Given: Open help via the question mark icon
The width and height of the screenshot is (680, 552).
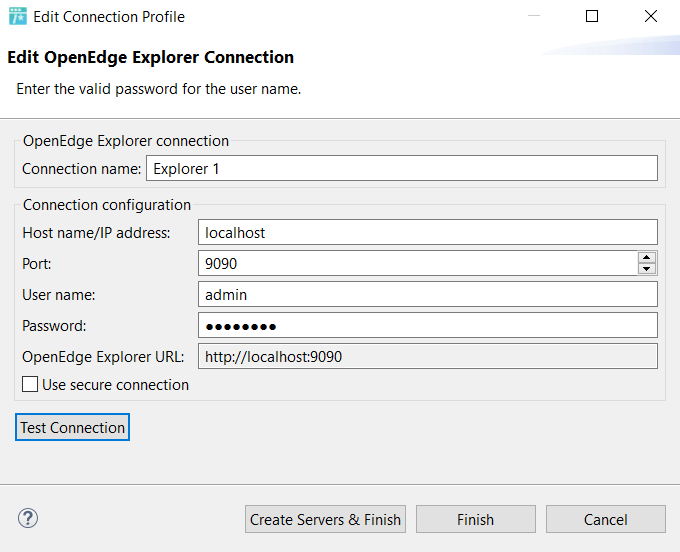Looking at the screenshot, I should pyautogui.click(x=28, y=518).
